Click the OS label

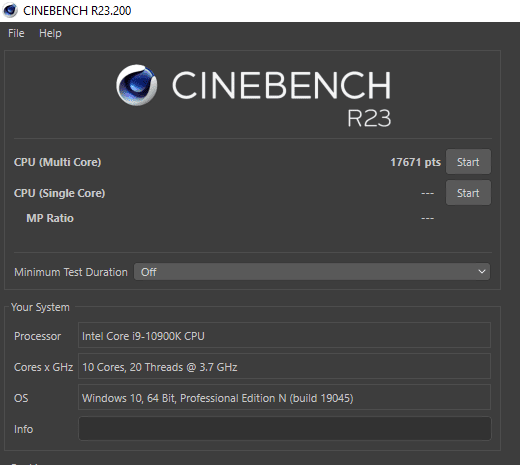(21, 398)
